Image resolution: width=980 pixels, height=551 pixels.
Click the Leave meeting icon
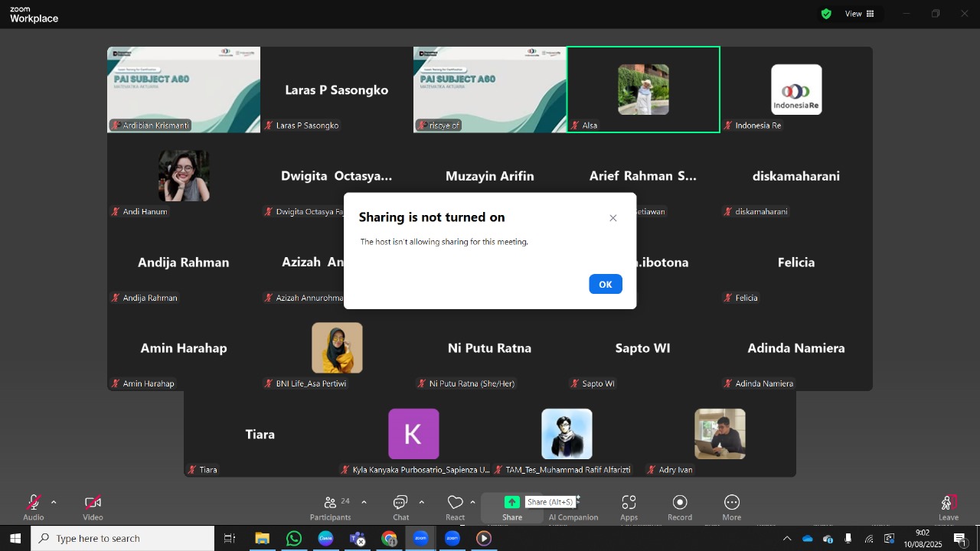tap(949, 503)
